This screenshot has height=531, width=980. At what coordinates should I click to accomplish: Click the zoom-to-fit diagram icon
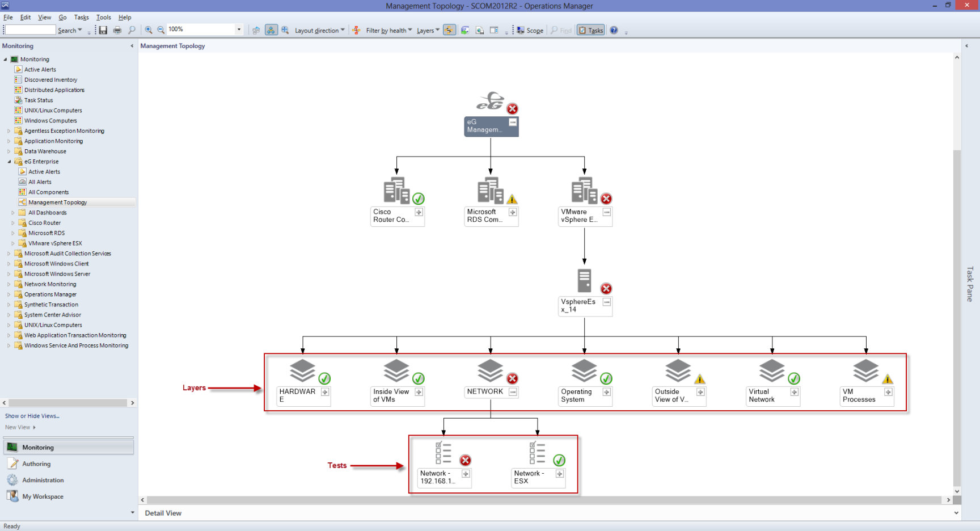285,30
